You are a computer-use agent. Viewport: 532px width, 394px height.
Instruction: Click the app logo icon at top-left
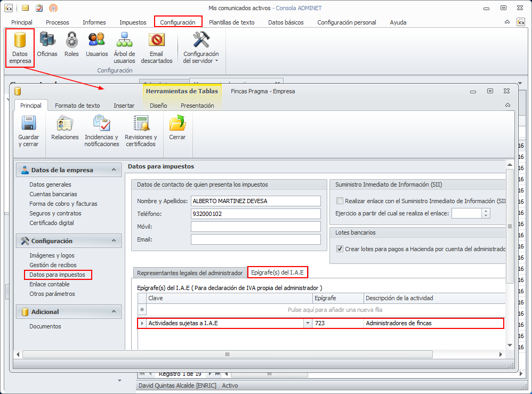tap(9, 8)
